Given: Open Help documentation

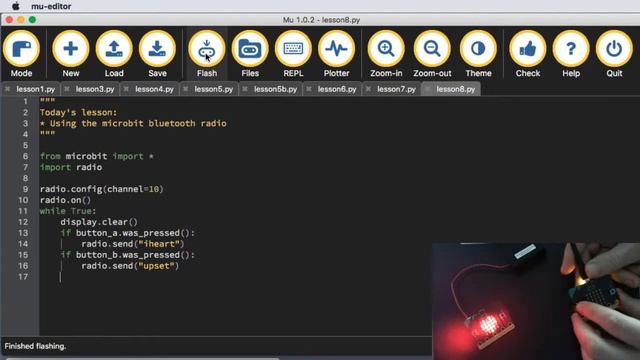Looking at the screenshot, I should 571,54.
